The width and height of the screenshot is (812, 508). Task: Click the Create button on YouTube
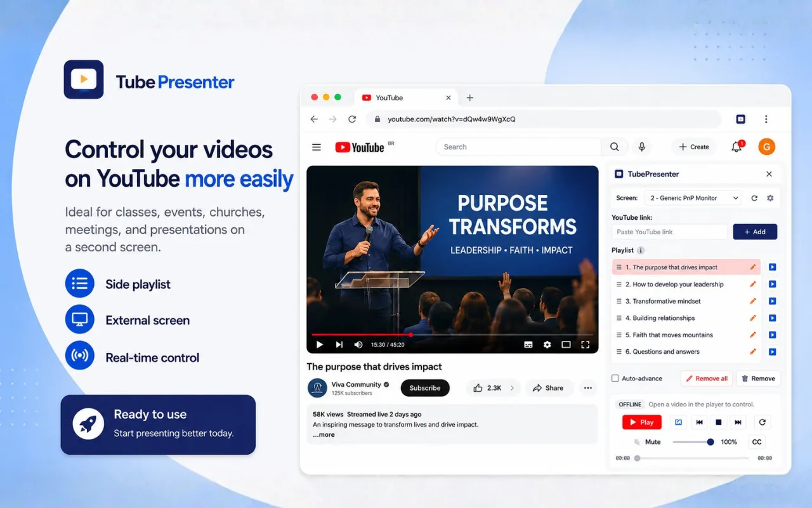coord(694,147)
